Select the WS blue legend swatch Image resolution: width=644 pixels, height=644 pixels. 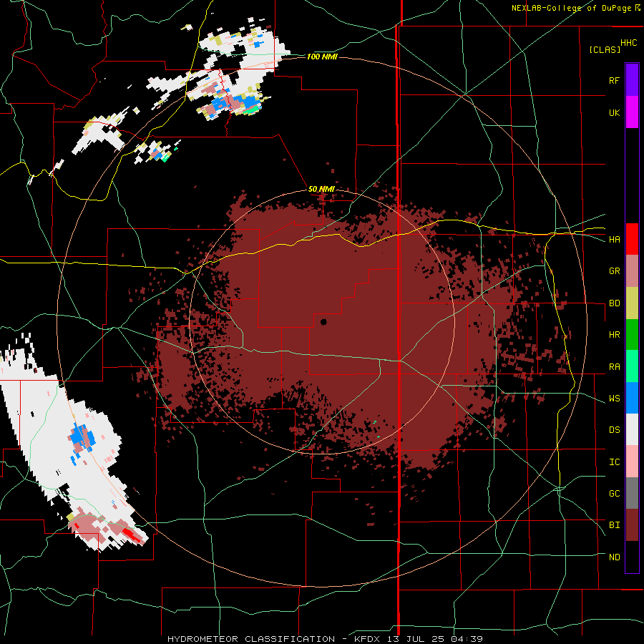pos(632,398)
